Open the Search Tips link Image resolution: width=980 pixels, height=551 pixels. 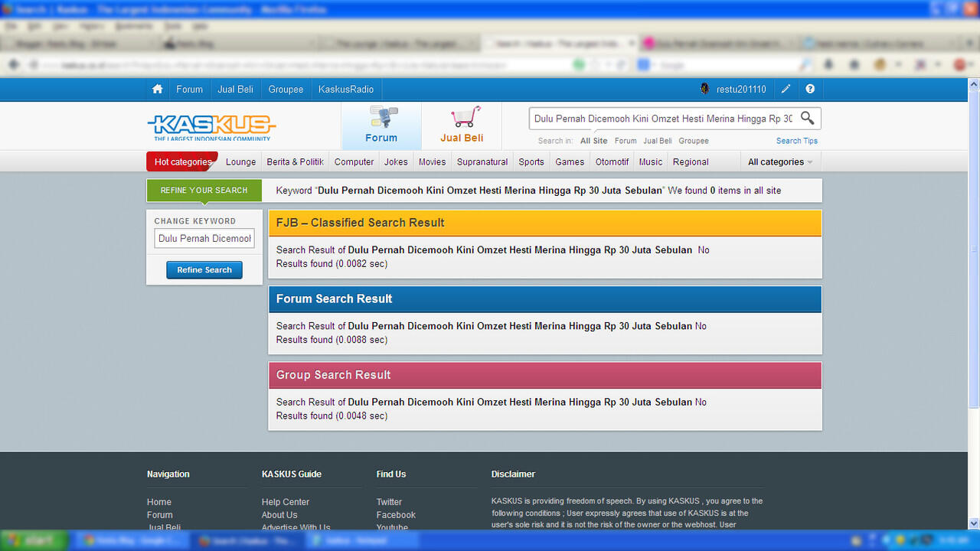(x=797, y=141)
